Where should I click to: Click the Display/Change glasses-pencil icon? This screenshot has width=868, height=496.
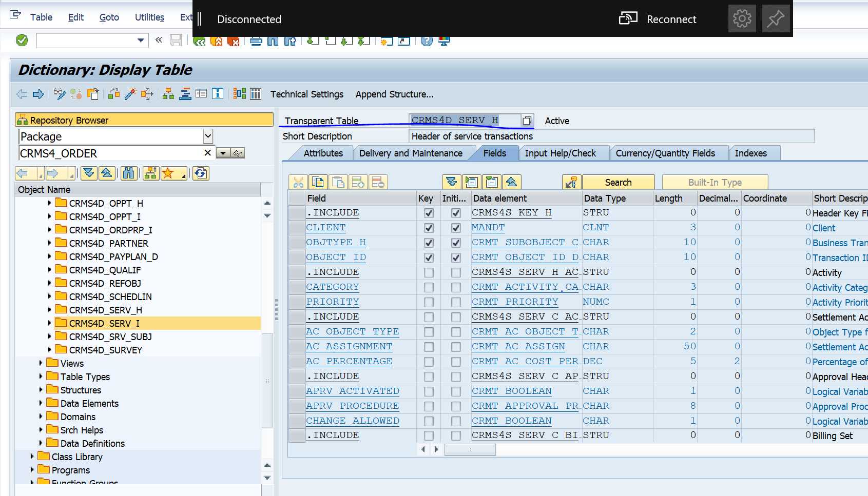[x=60, y=94]
